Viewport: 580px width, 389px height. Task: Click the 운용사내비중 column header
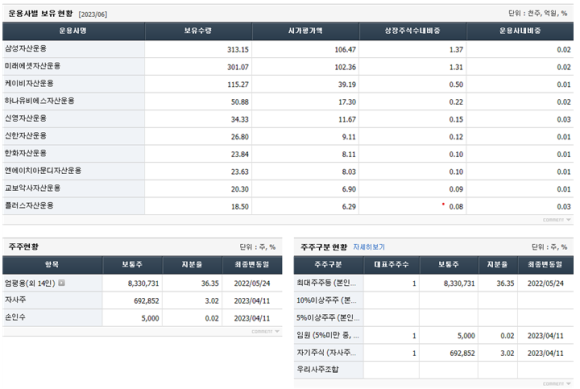[x=520, y=31]
